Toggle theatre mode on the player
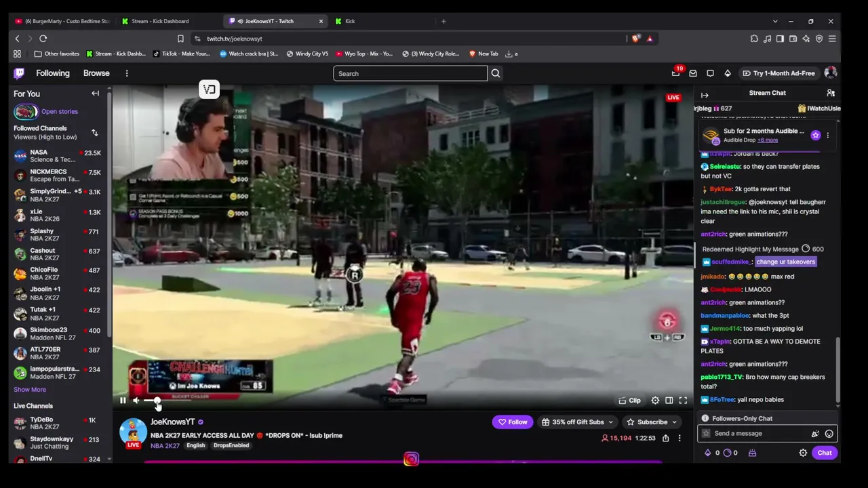 tap(669, 401)
